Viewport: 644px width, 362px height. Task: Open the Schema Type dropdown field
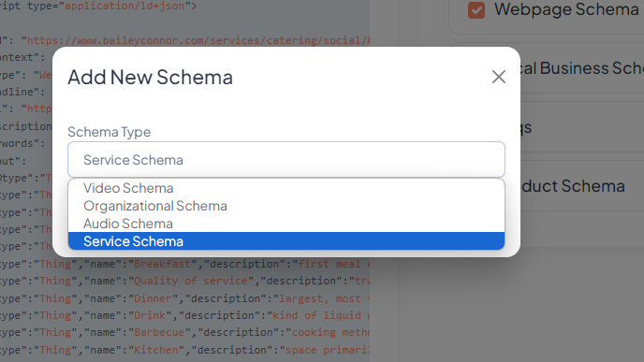pyautogui.click(x=286, y=160)
